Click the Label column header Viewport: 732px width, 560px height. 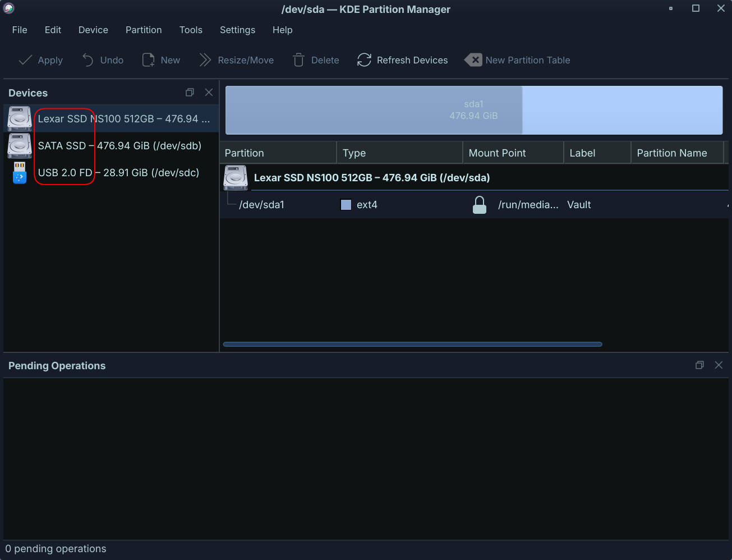(597, 153)
